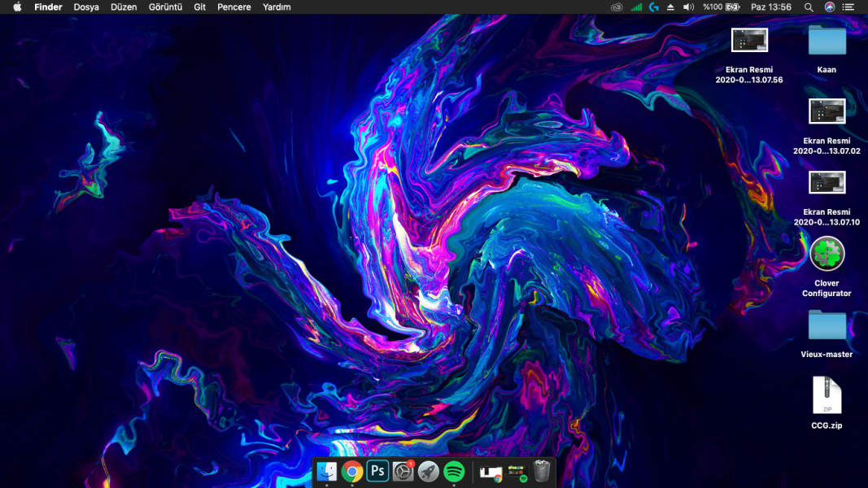Open Spotlight search magnifier icon
The height and width of the screenshot is (488, 868).
[808, 7]
